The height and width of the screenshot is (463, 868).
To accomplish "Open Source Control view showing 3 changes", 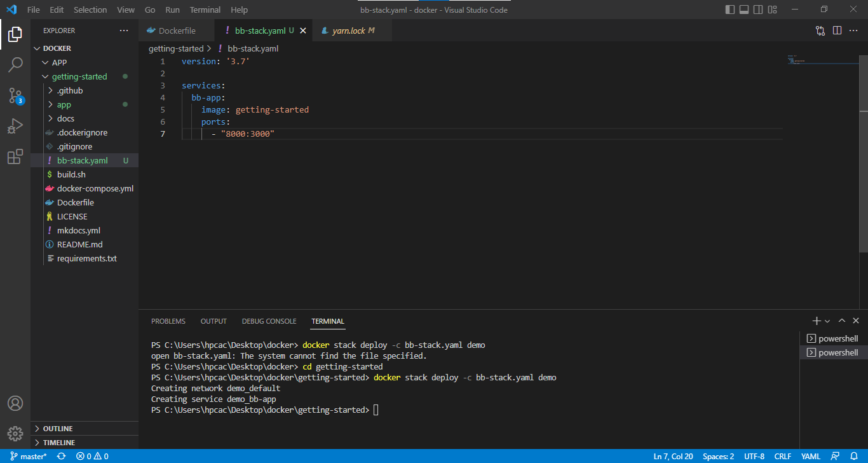I will 16,95.
